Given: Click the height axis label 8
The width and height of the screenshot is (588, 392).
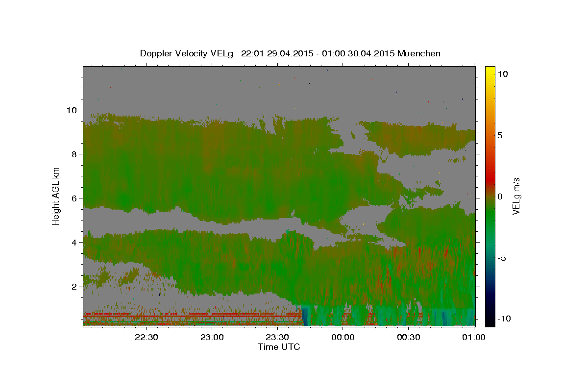Looking at the screenshot, I should [74, 154].
